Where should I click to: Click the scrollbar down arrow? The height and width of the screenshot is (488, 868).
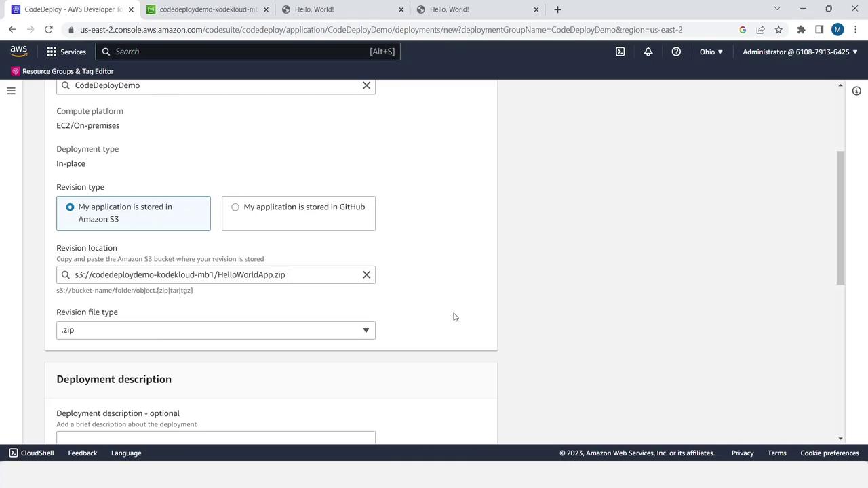841,439
